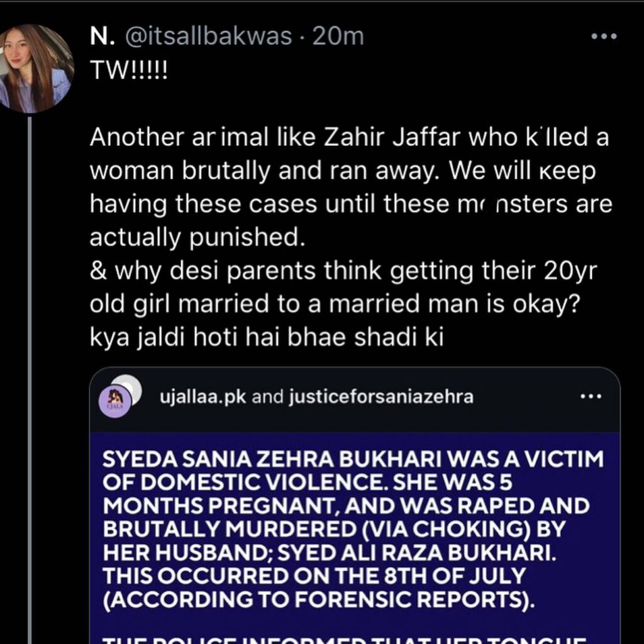Open the tweet mentioning Zahir Jaffar
644x644 pixels.
tap(351, 187)
